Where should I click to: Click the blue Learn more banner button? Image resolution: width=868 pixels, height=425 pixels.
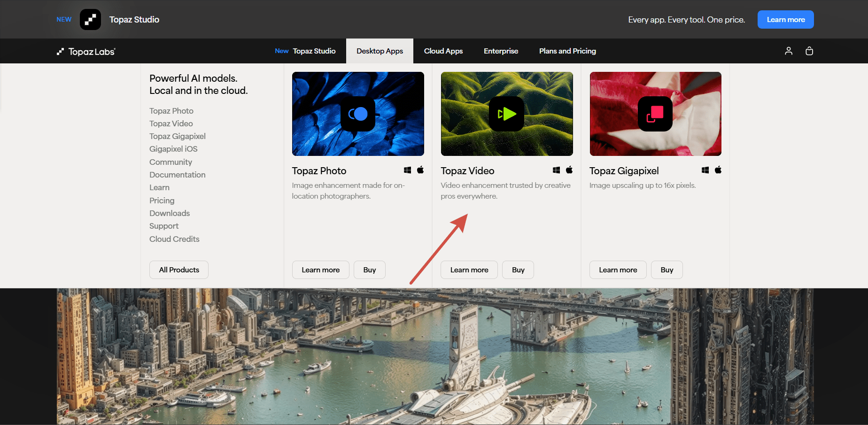coord(786,20)
